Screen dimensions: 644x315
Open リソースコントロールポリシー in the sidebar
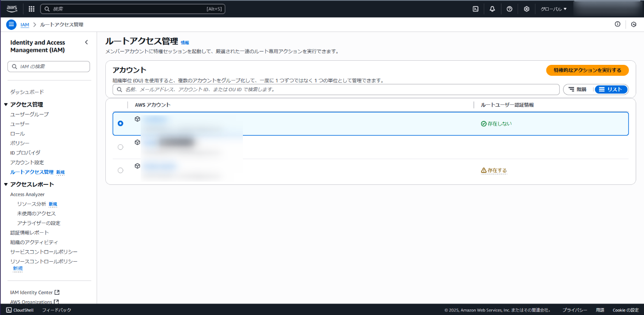click(44, 261)
